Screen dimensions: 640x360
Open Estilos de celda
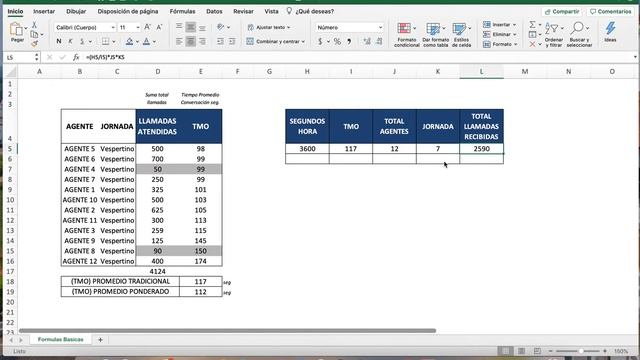[x=462, y=35]
